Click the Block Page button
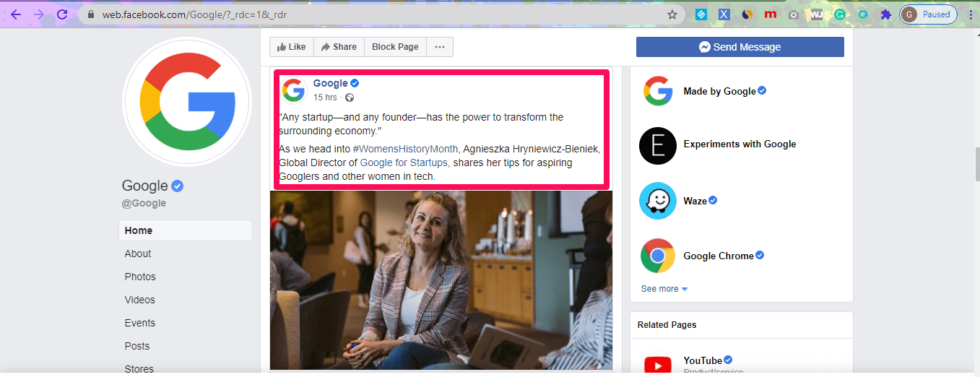This screenshot has height=377, width=980. (395, 47)
